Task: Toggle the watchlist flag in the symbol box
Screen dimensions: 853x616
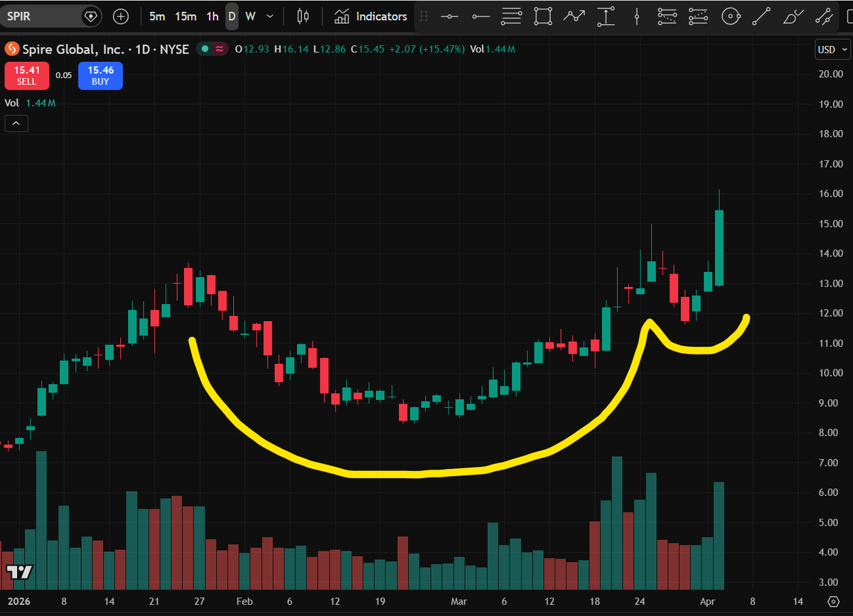Action: [x=90, y=15]
